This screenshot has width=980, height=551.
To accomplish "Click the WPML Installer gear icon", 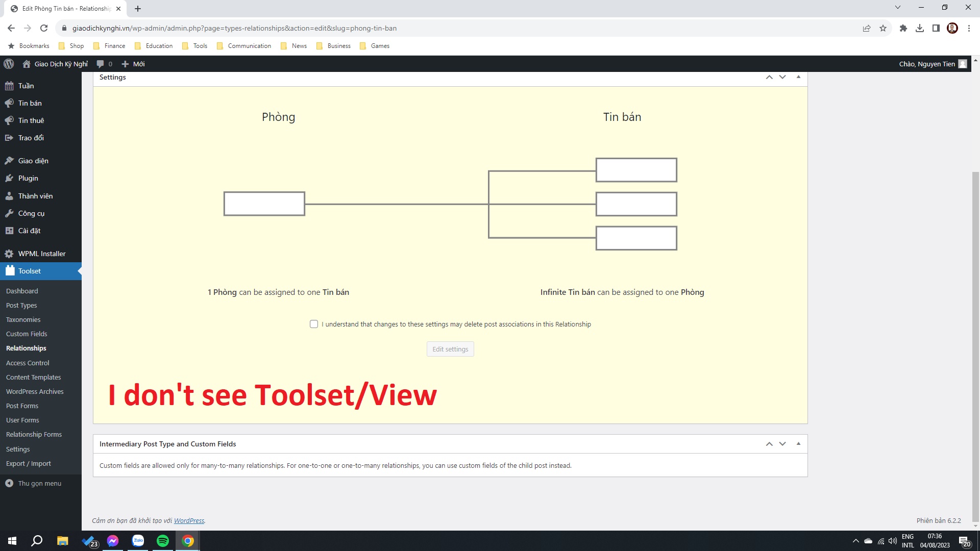I will coord(9,254).
